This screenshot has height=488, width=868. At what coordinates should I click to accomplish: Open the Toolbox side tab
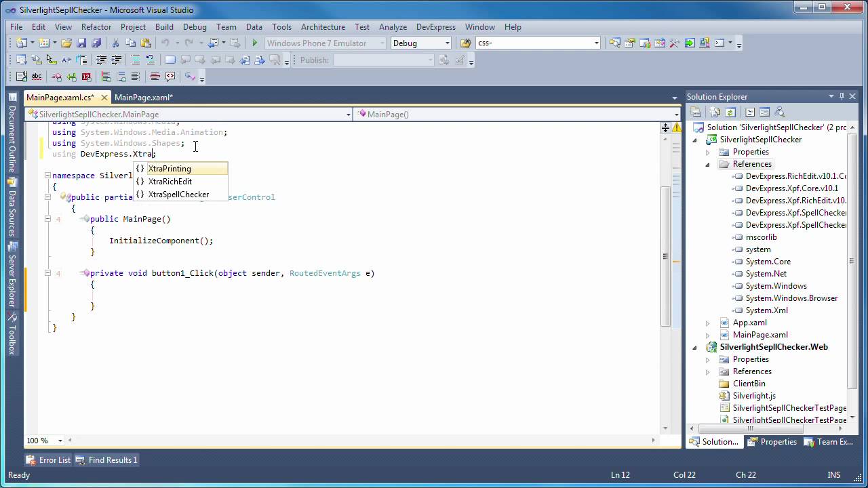12,334
